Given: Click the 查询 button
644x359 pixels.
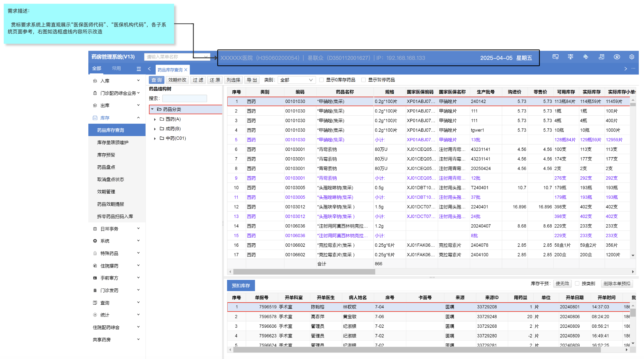Looking at the screenshot, I should (x=157, y=80).
